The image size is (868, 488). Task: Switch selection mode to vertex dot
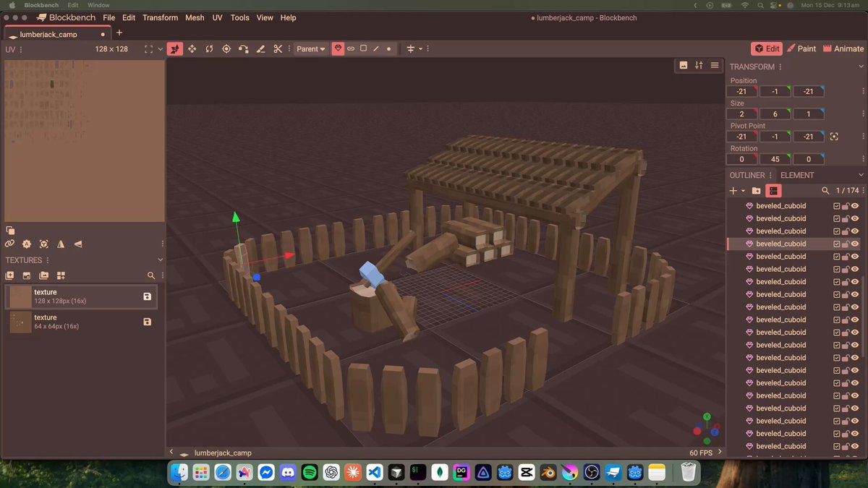click(x=388, y=48)
